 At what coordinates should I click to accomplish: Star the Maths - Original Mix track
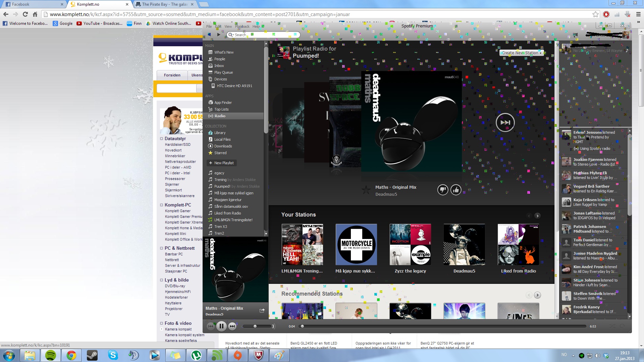click(x=366, y=190)
